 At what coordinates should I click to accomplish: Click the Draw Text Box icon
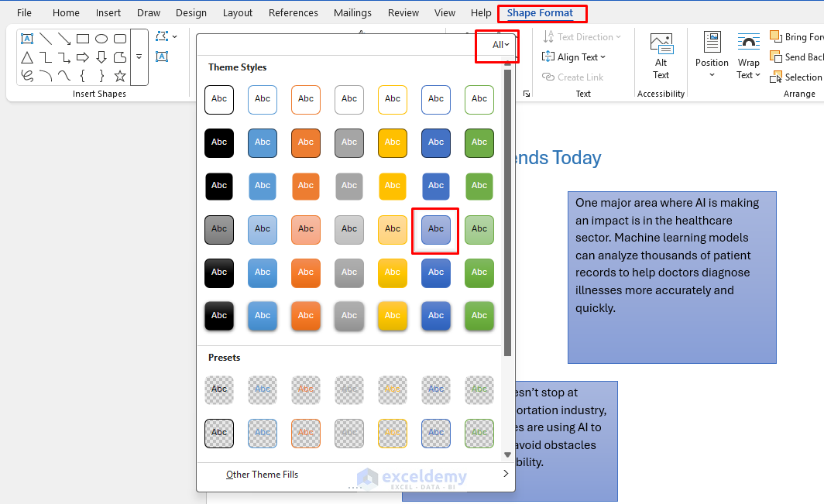click(162, 57)
